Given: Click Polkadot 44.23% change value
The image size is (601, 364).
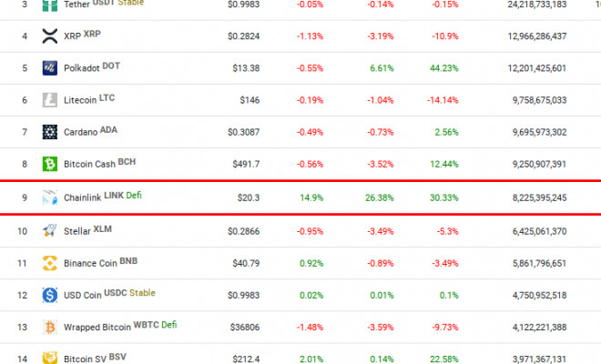Looking at the screenshot, I should pos(444,68).
